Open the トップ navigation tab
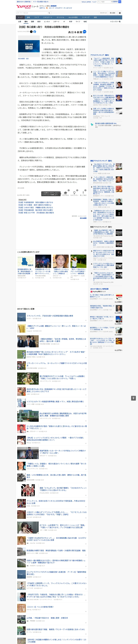 click(x=20, y=17)
